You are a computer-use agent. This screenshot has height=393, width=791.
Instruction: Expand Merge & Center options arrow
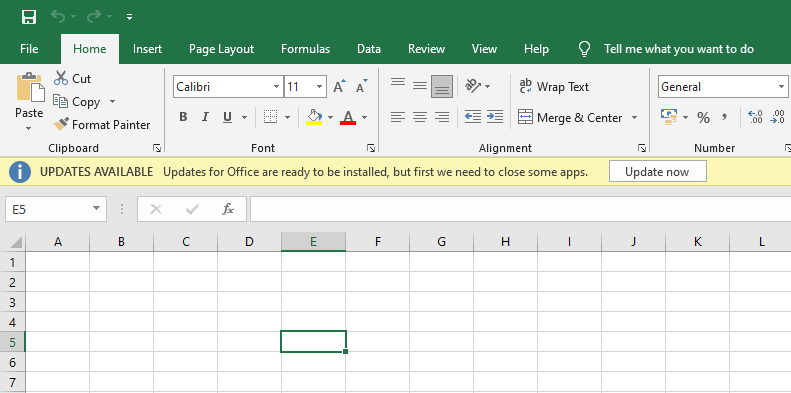634,118
